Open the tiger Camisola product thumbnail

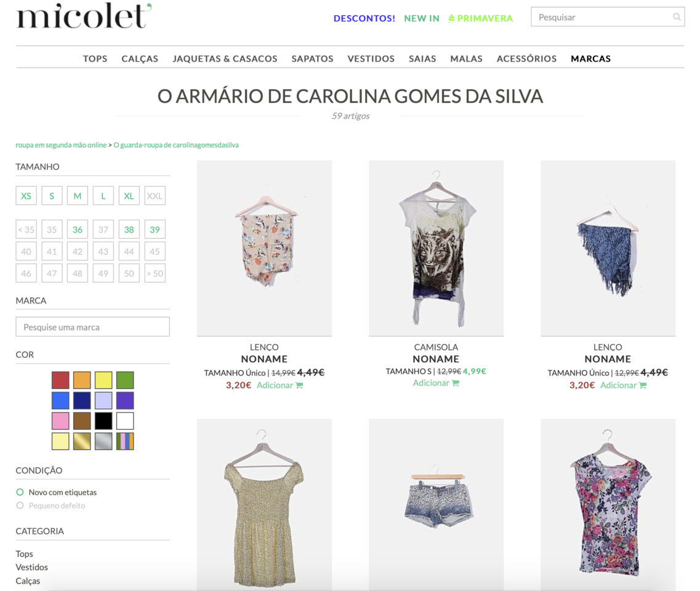pyautogui.click(x=436, y=248)
